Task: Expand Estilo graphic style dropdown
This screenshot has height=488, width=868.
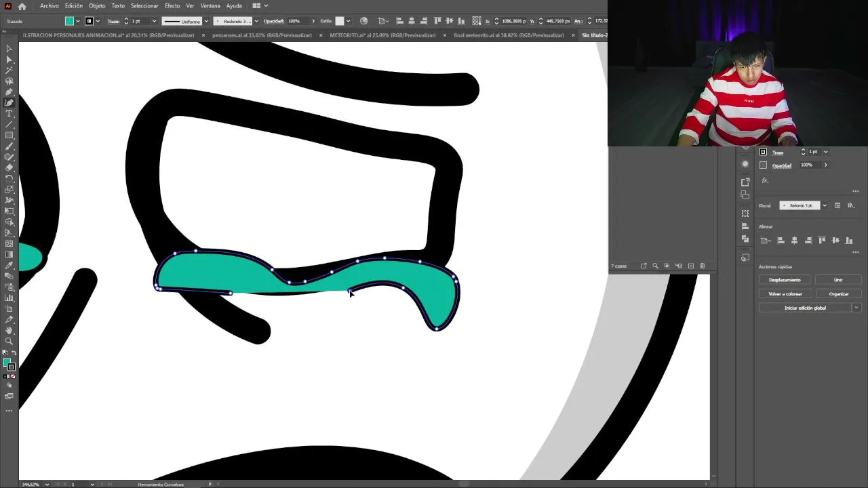Action: (348, 21)
